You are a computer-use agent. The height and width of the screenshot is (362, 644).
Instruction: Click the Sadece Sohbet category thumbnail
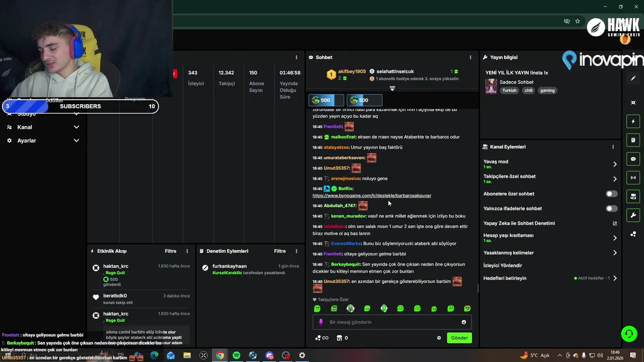pyautogui.click(x=491, y=86)
